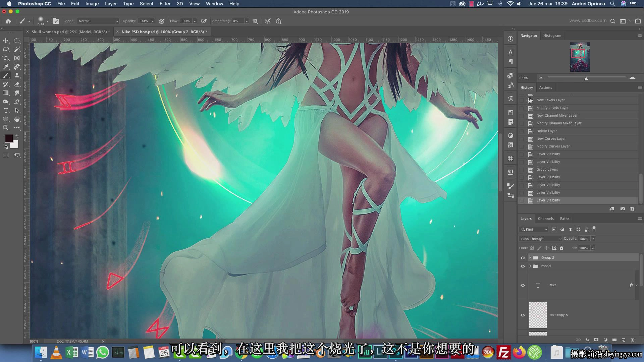Screen dimensions: 644x362
Task: Create new fill or adjustment layer
Action: (x=605, y=340)
